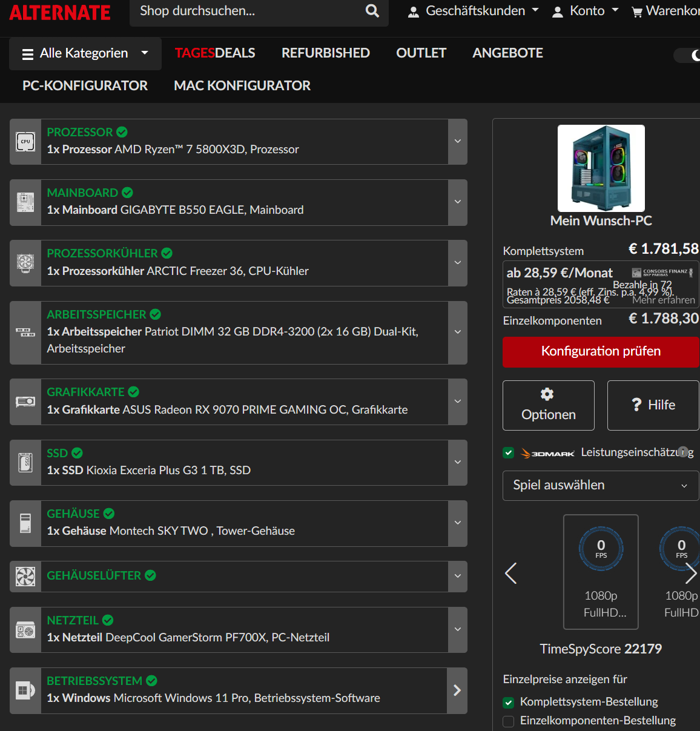Open the TAGESDEALS page

click(215, 53)
